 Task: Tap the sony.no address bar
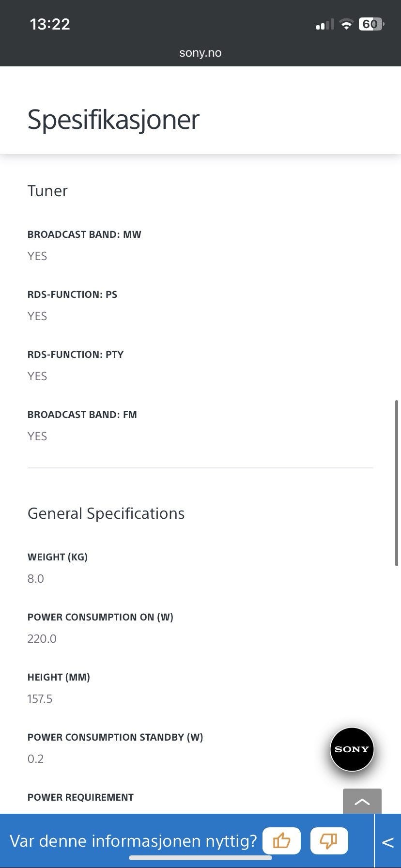coord(200,53)
